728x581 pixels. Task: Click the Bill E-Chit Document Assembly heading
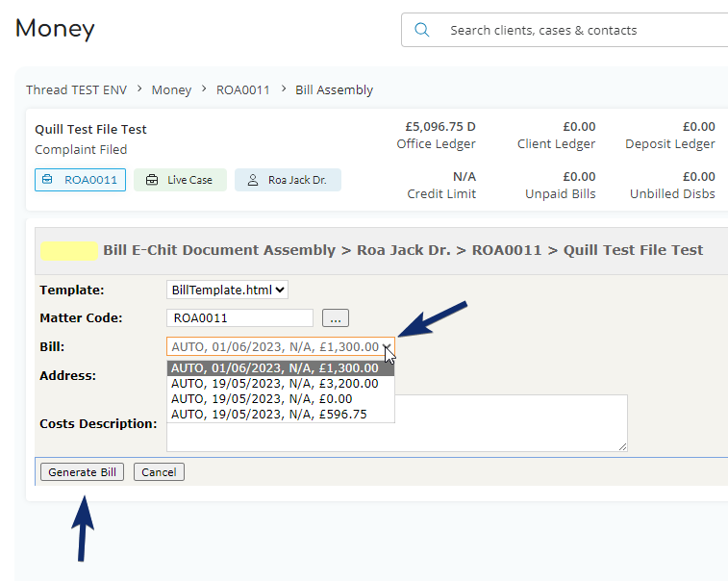pos(219,250)
